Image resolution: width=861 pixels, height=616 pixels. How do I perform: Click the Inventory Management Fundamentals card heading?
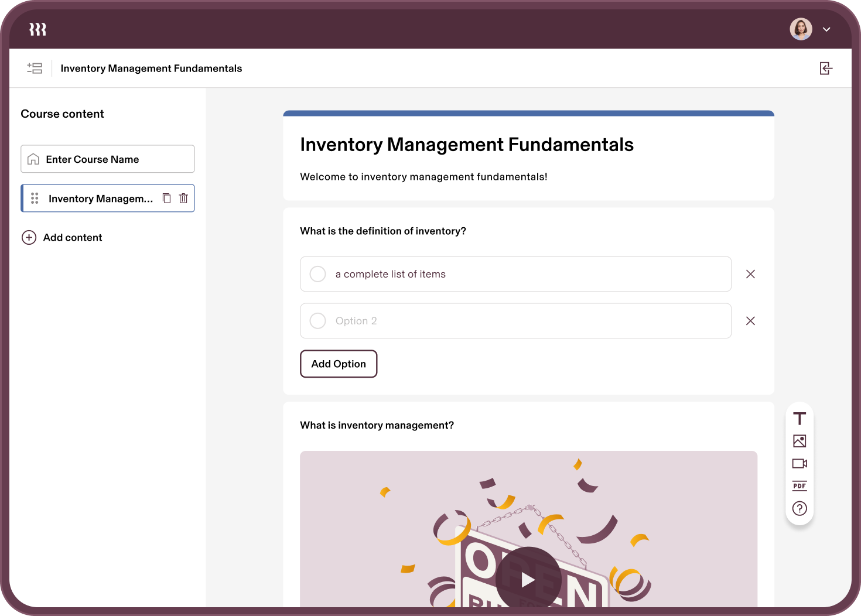[x=467, y=145]
